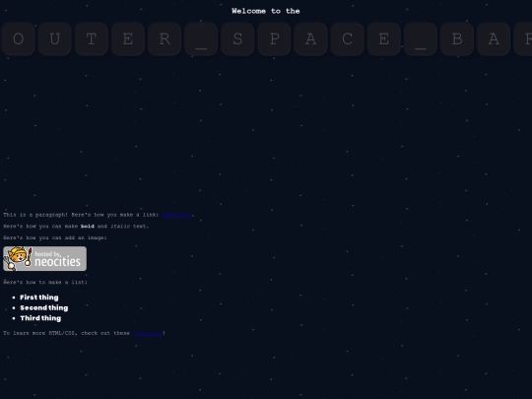Click the O letter tile
Screen dimensions: 532x399
(19, 39)
